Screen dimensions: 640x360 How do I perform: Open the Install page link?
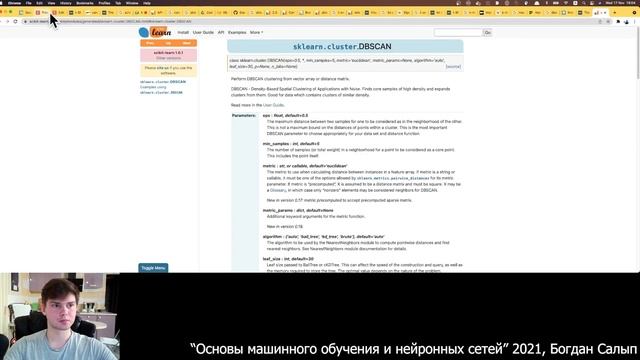(183, 32)
